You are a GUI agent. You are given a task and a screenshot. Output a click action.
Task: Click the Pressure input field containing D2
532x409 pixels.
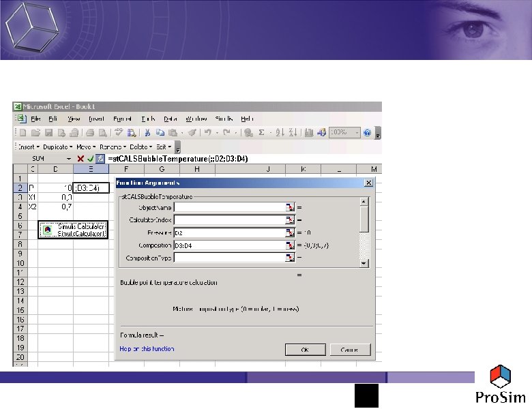pos(231,232)
